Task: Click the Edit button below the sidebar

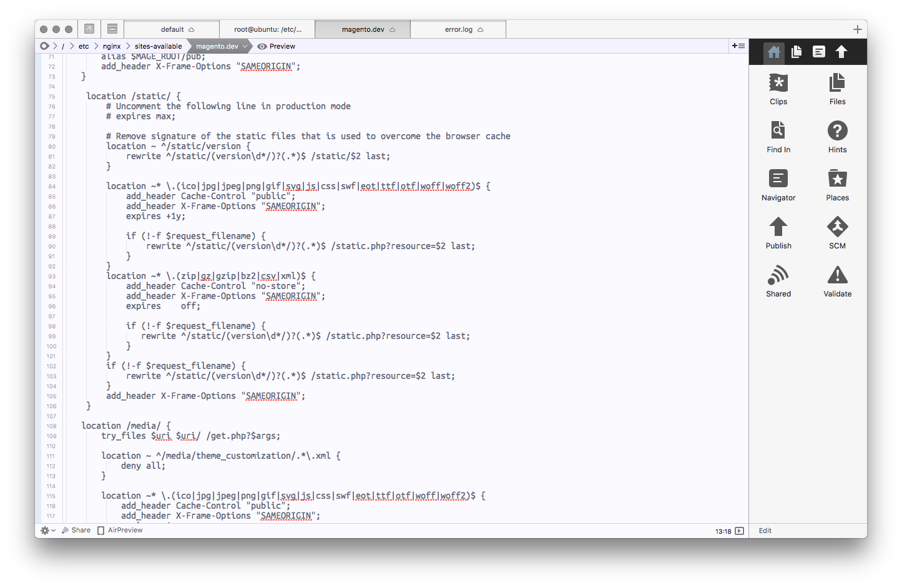Action: point(765,531)
